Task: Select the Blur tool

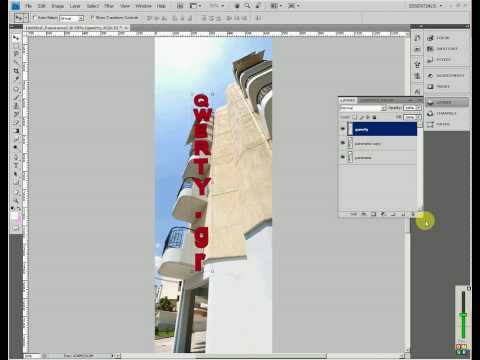Action: tap(16, 139)
